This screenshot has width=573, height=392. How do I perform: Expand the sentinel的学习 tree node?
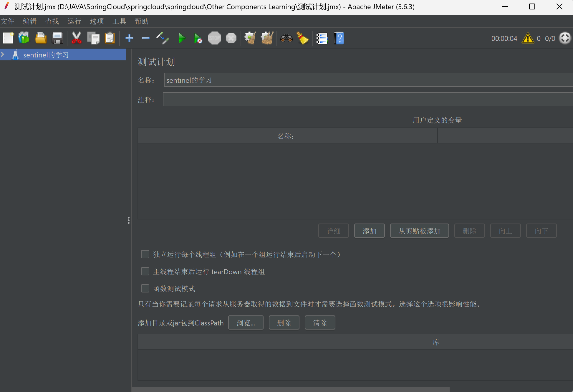click(3, 55)
